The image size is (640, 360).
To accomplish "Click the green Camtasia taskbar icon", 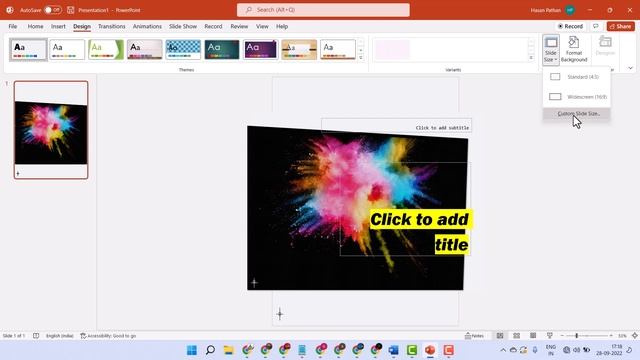I will point(412,350).
